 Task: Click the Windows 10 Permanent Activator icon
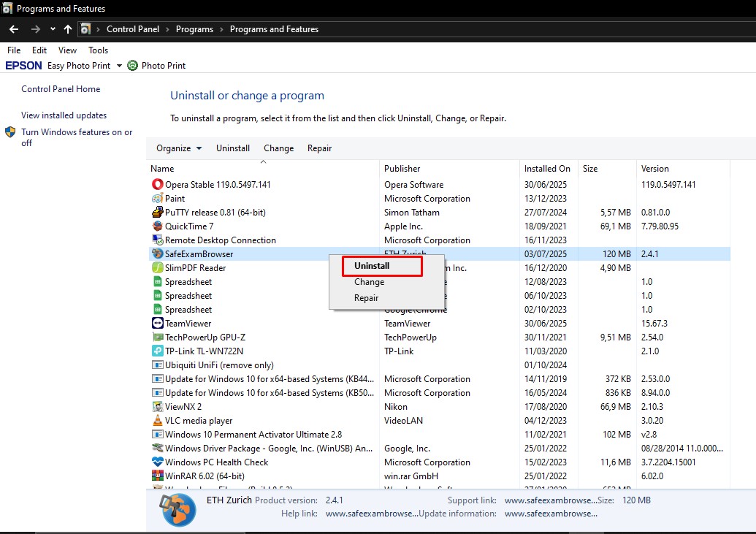click(x=157, y=435)
